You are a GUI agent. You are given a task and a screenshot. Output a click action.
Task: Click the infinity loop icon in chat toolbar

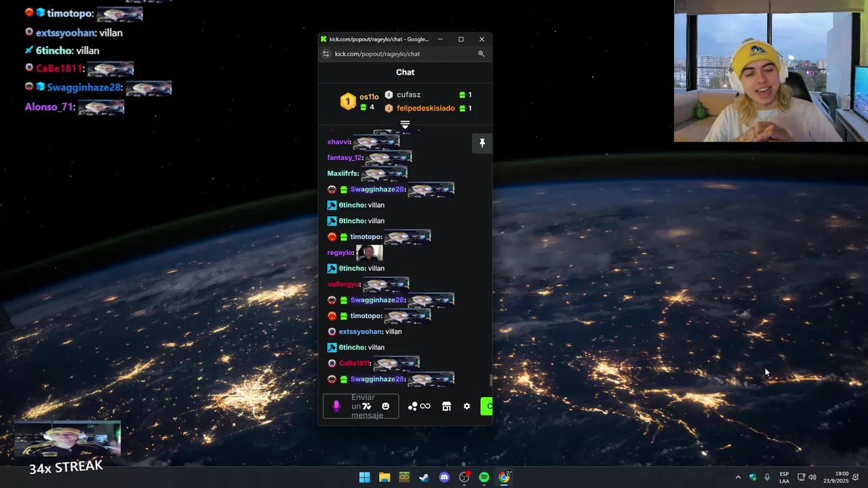[425, 407]
